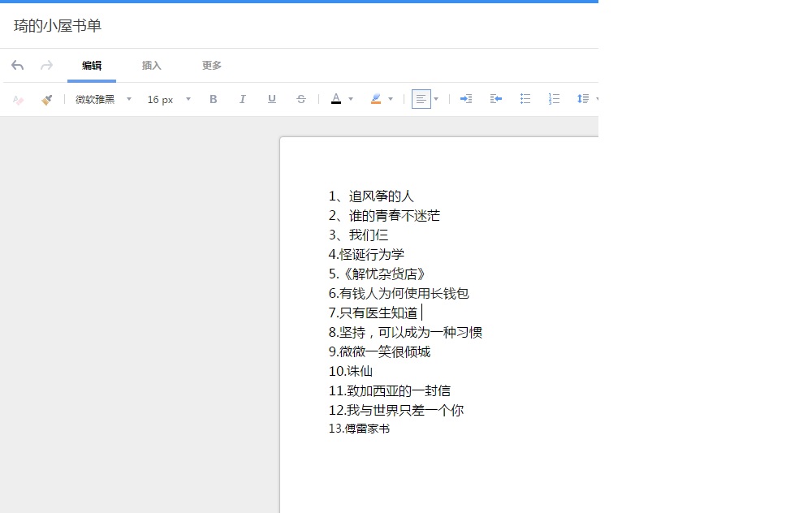
Task: Insert a bulleted list
Action: [525, 99]
